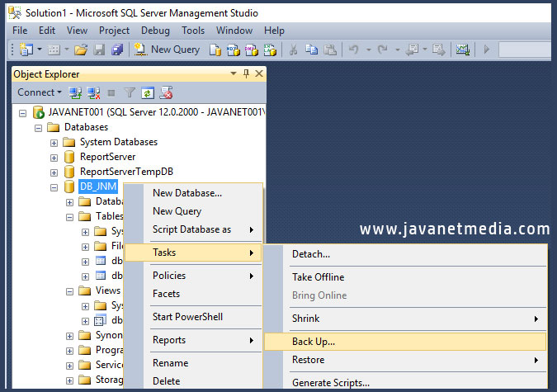
Task: Expand the ReportServerTempDB database
Action: pos(54,172)
